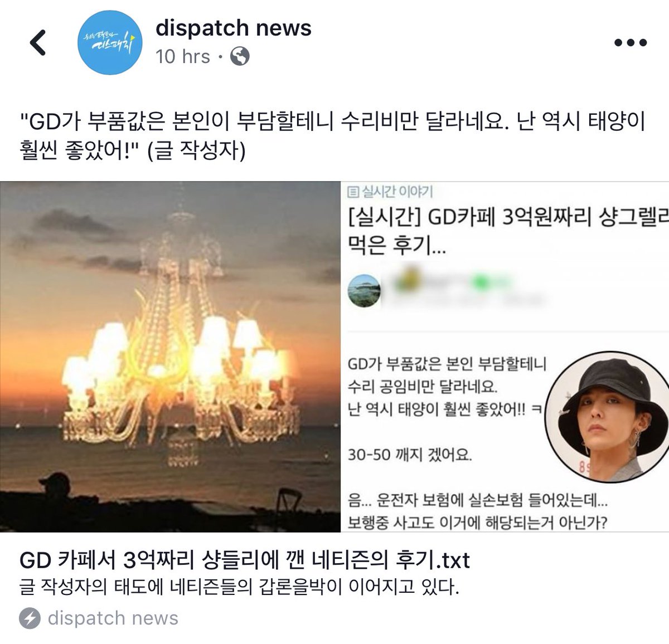Viewport: 669px width, 644px height.
Task: Tap the 실시간 이야기 category label
Action: 397,192
